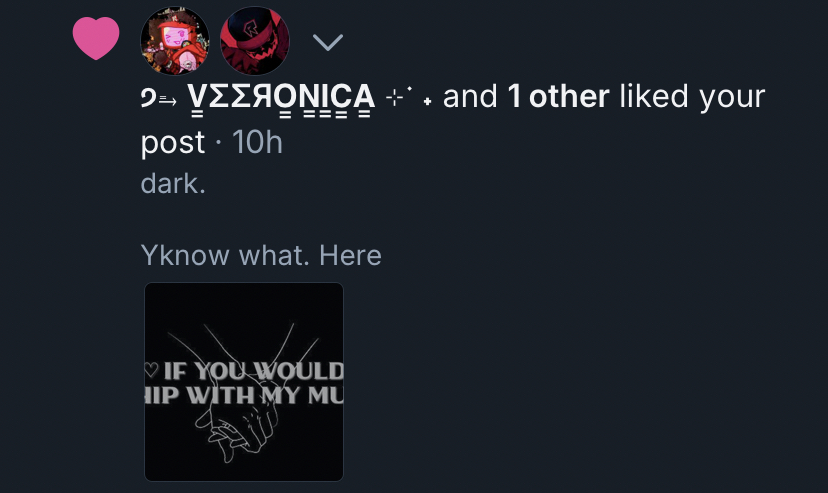Click the 'IP WITH MY MU' text in the image
Screen dimensions: 828x493
244,395
